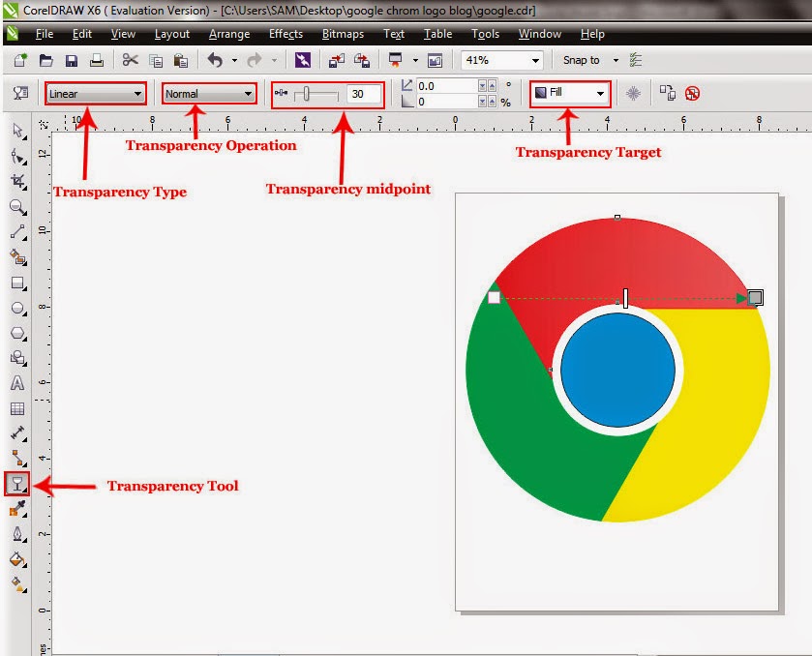Click the Clear Transparency icon
This screenshot has height=656, width=812.
(692, 93)
